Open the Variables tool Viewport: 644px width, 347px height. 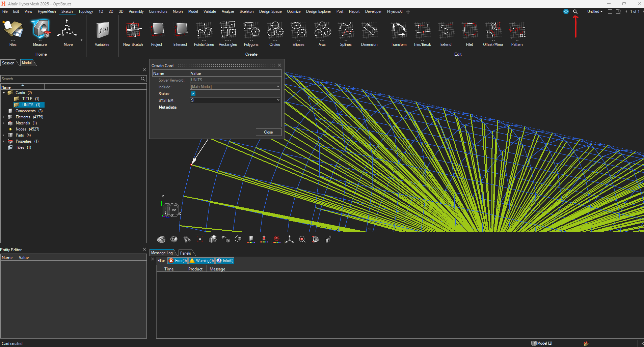point(102,33)
